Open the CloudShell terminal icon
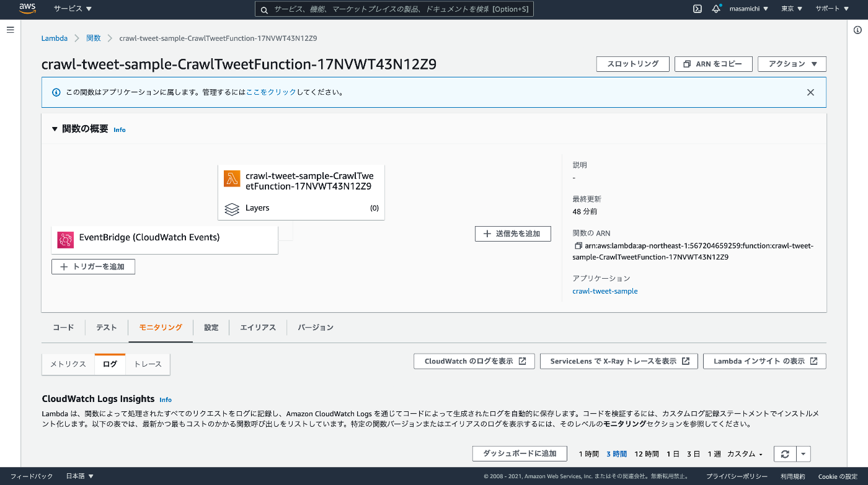The image size is (868, 485). (x=697, y=9)
